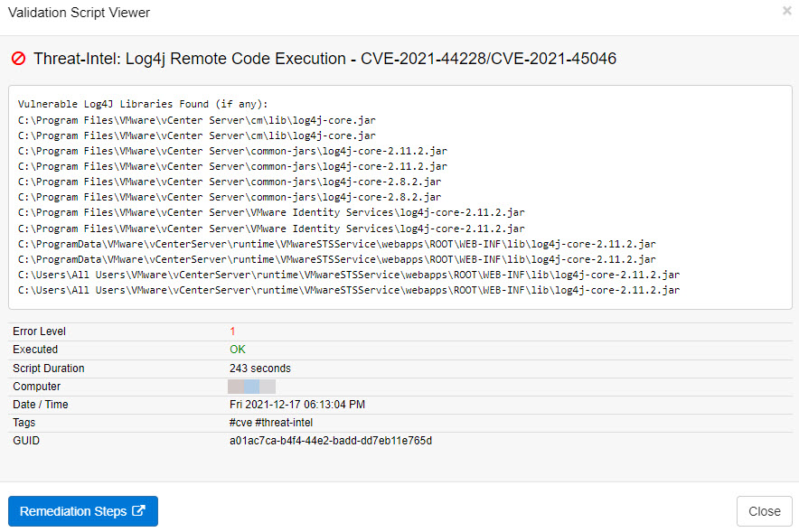Click the 'Tags' label
799x532 pixels.
click(23, 423)
